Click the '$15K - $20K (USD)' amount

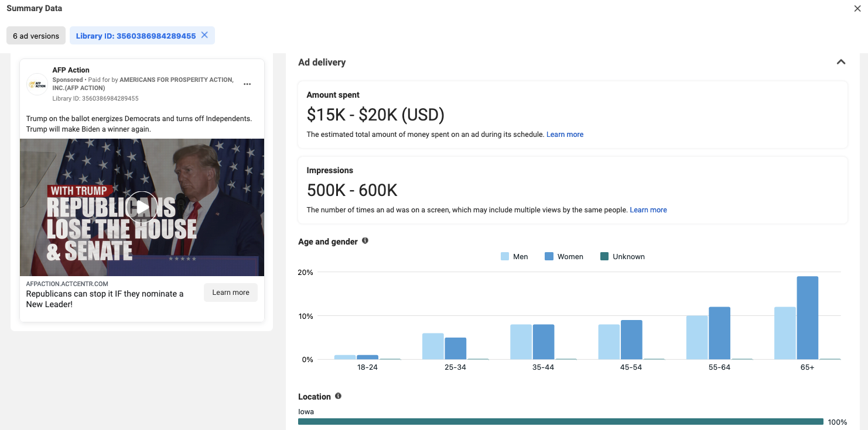[375, 115]
